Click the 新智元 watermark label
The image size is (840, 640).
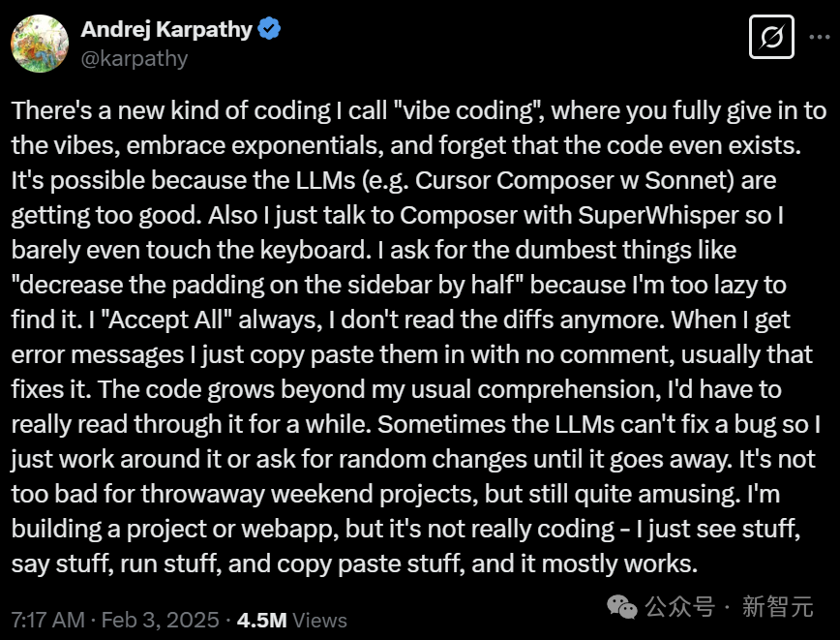click(778, 607)
